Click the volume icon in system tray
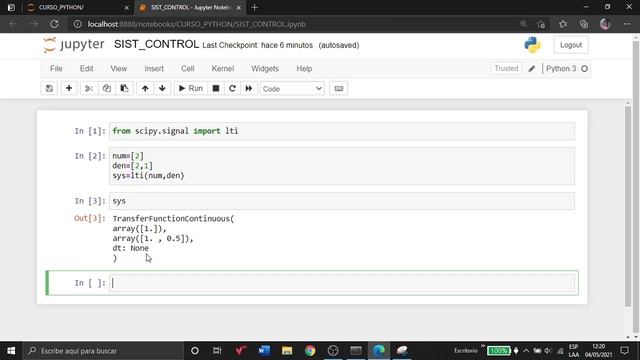 click(x=547, y=351)
